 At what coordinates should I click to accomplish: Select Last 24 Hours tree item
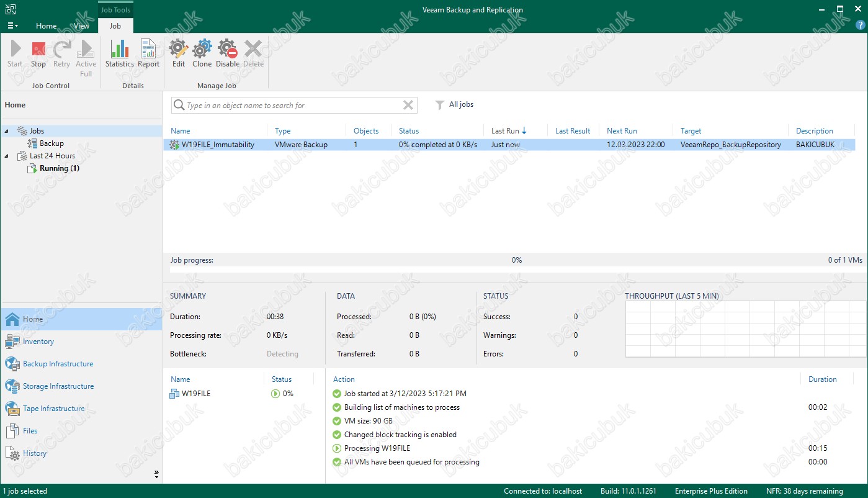coord(52,156)
